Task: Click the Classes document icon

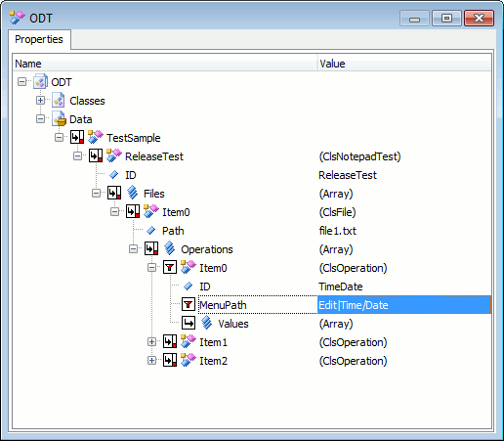Action: (x=59, y=101)
